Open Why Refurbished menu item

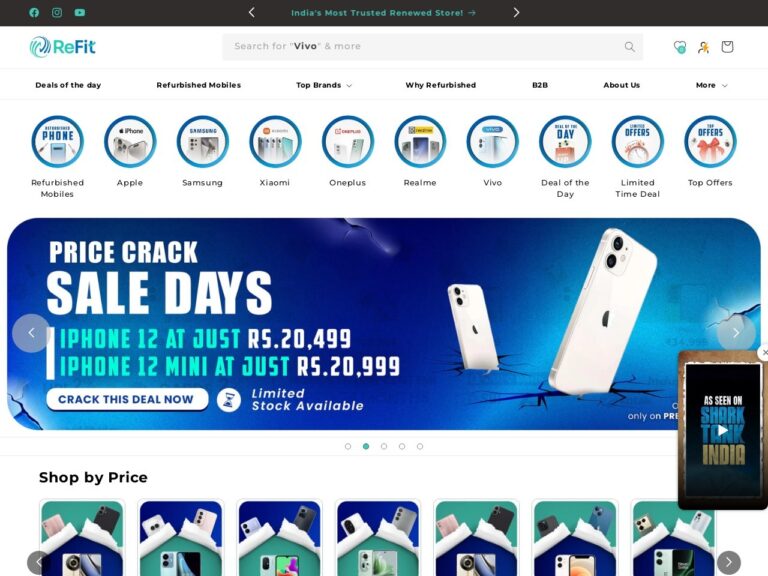[x=441, y=85]
